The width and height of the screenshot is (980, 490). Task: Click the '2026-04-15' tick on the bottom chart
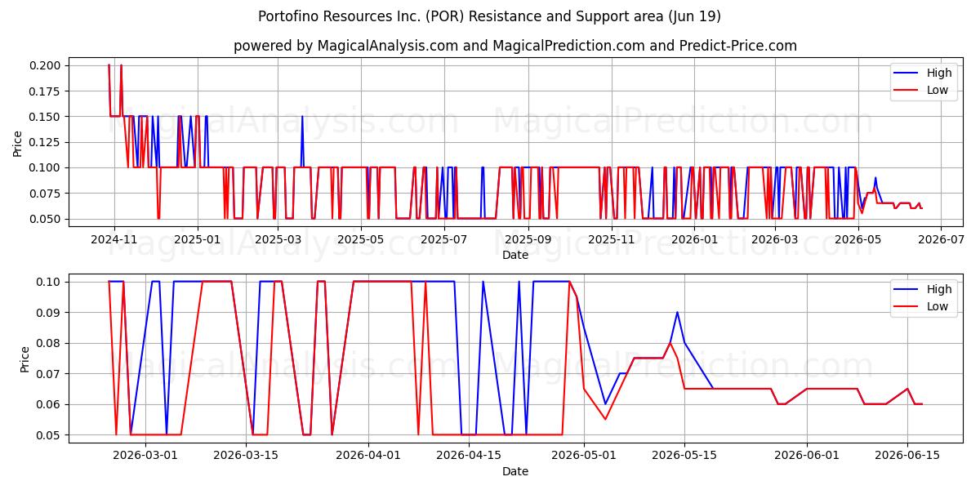click(468, 456)
